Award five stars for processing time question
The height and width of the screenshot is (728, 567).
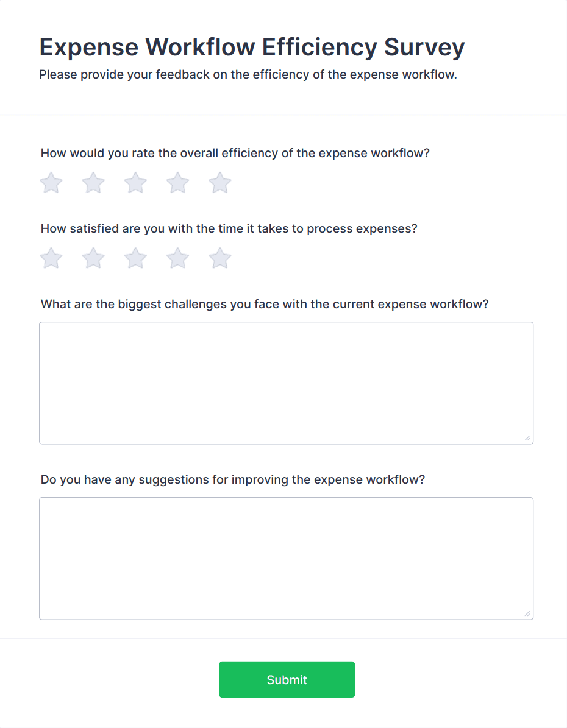(x=219, y=258)
